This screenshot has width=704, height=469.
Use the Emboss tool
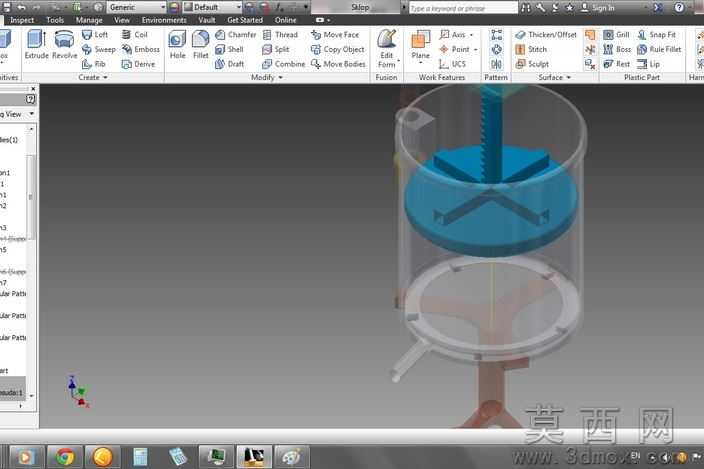pos(141,49)
